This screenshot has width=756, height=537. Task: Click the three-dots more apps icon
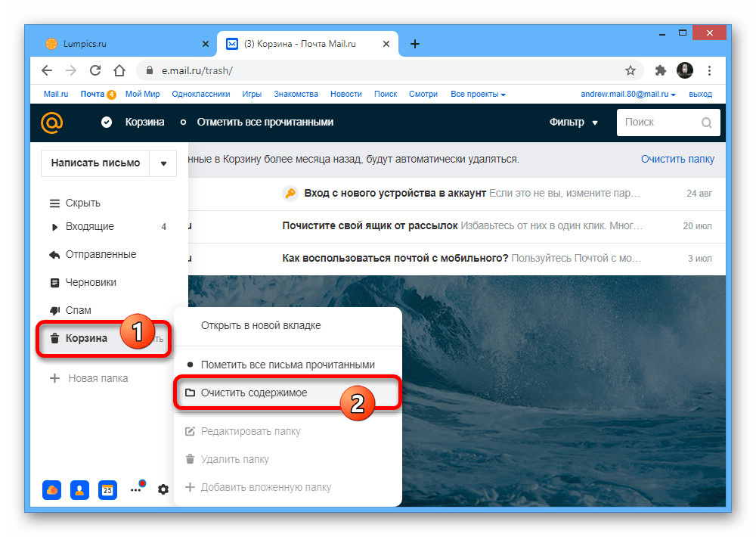click(136, 489)
